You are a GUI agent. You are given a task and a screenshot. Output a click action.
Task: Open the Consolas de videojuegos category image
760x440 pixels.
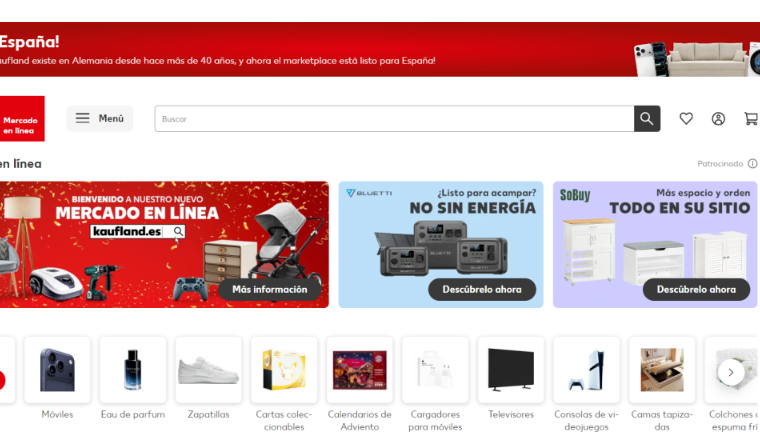click(x=586, y=370)
